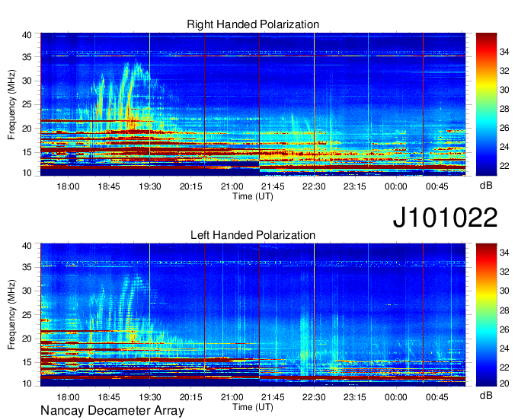Click "Time (UT)" label under Right Handed plot
Viewport: 518px width, 420px height.
click(253, 196)
